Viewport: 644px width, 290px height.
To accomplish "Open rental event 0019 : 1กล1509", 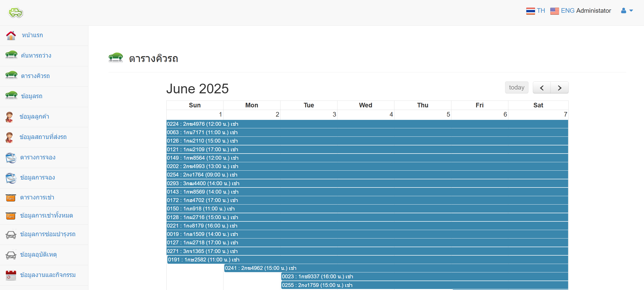I will click(367, 234).
